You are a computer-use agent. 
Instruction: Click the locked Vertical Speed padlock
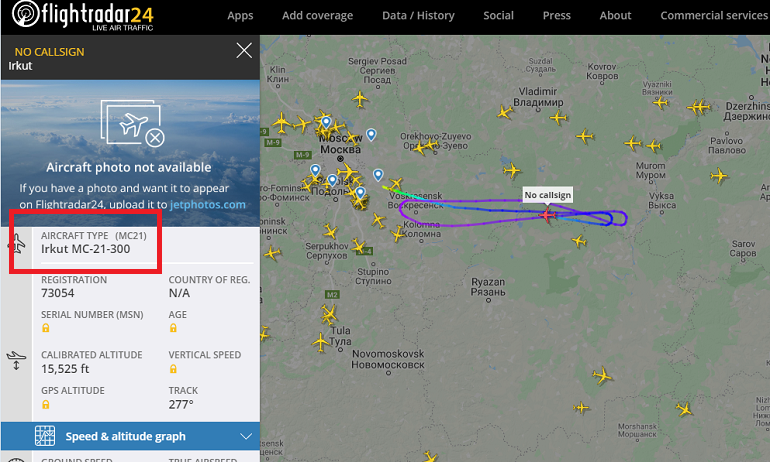coord(173,369)
